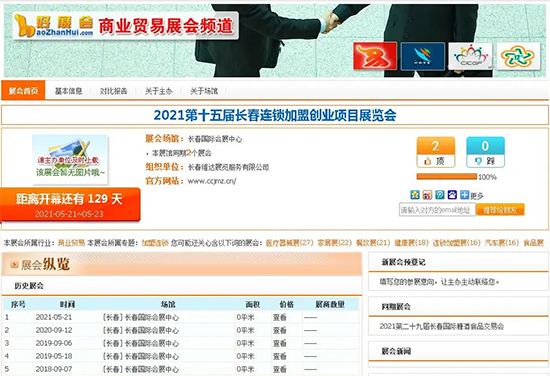Click date 2021-05-21 in row 1
This screenshot has height=376, width=550.
[54, 317]
